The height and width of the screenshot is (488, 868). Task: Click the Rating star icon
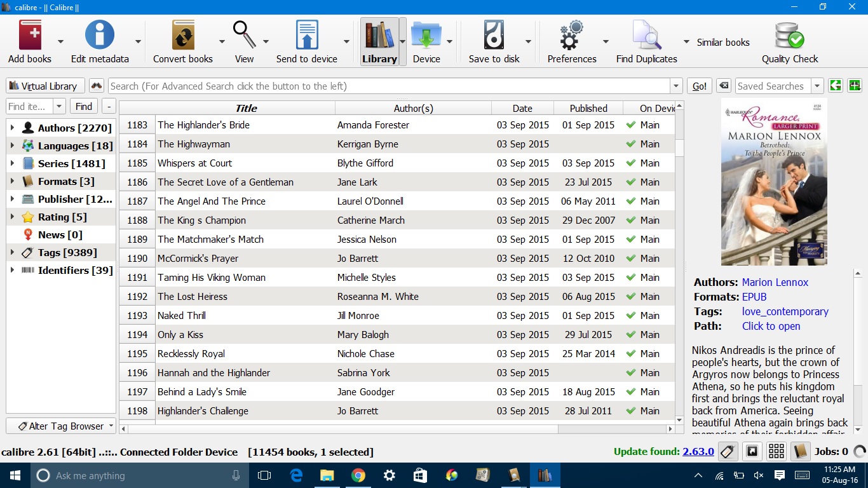28,217
